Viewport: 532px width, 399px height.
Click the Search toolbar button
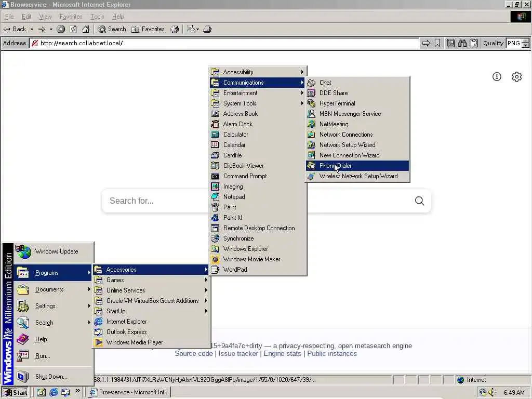pos(112,29)
